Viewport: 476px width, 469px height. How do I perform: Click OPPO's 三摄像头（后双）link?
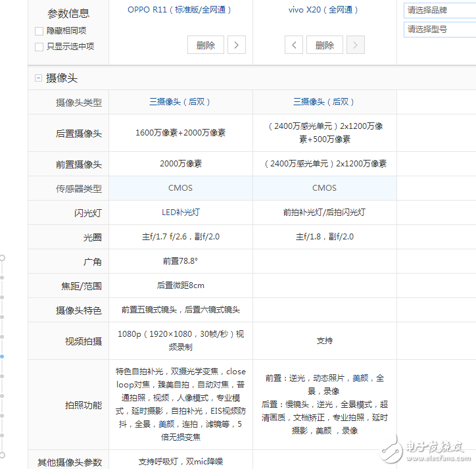(x=179, y=102)
